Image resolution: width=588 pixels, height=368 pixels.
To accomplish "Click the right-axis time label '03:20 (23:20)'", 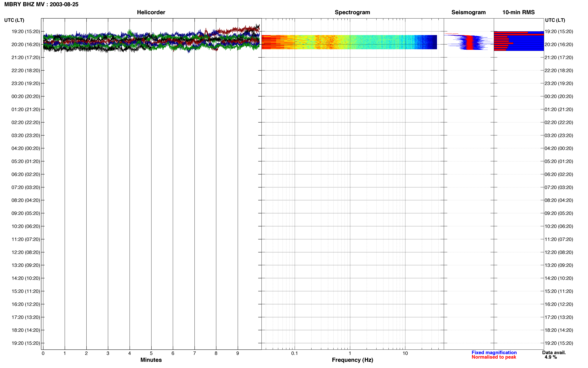I will [x=559, y=135].
